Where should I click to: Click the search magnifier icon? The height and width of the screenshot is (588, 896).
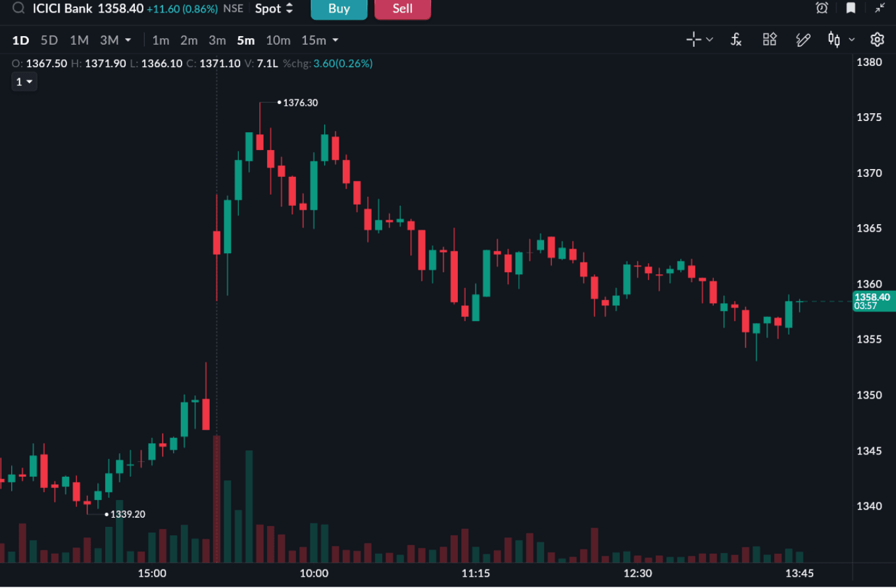coord(19,9)
